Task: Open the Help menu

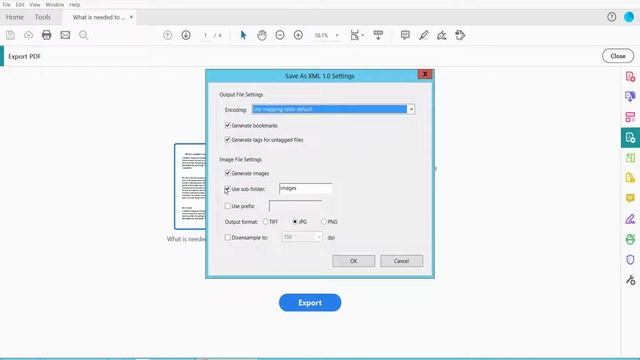Action: [74, 4]
